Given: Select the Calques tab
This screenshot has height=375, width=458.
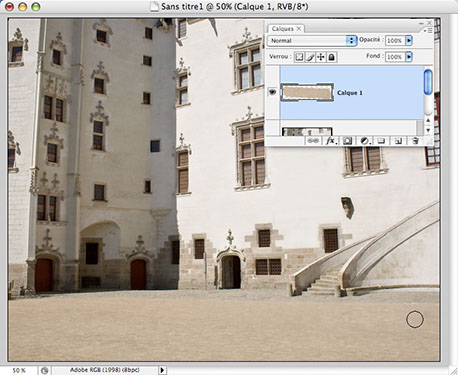Looking at the screenshot, I should click(x=283, y=29).
